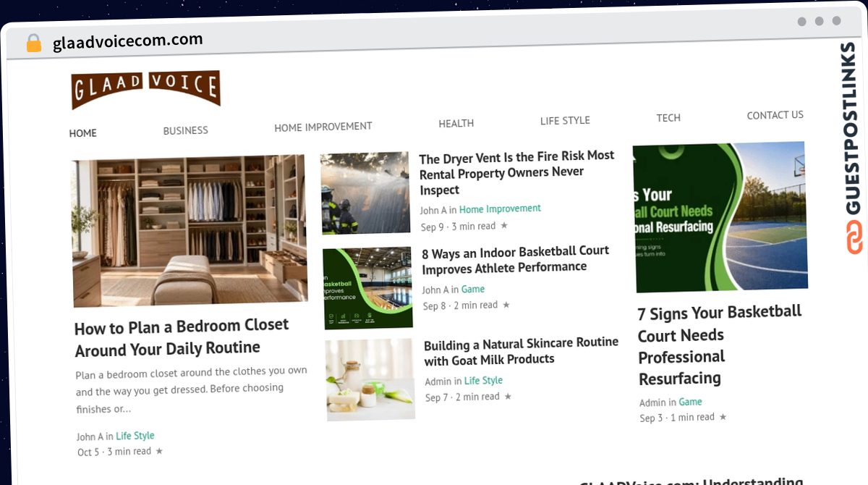Screen dimensions: 868x485
Task: Click the glaadvoicecom.com address bar
Action: point(127,41)
